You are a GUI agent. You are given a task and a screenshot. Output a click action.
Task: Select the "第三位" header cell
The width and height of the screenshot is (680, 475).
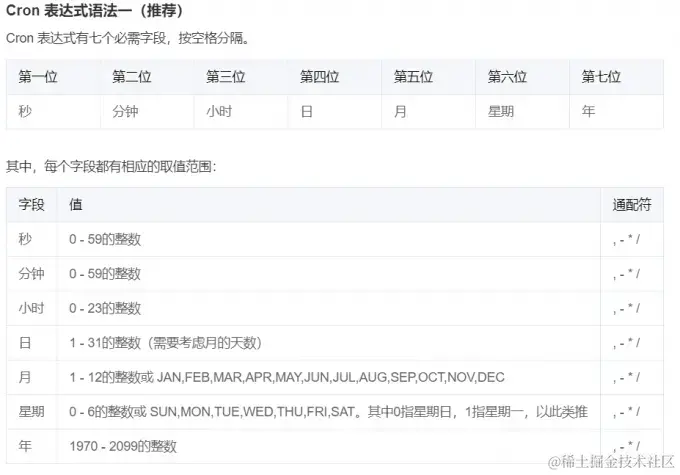[x=241, y=77]
